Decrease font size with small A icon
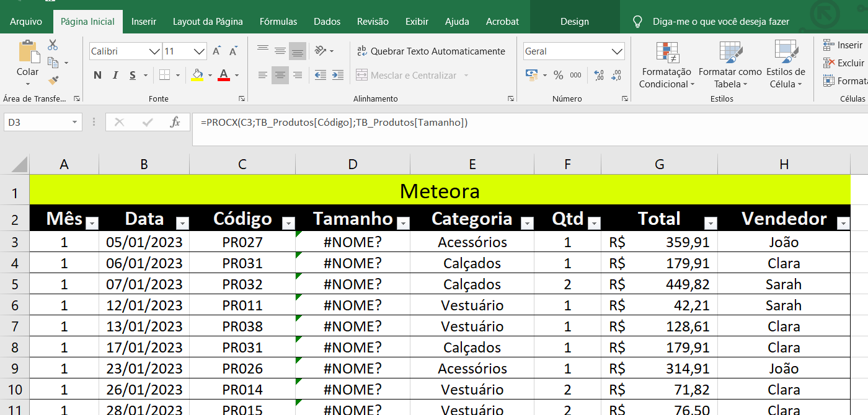 coord(233,51)
